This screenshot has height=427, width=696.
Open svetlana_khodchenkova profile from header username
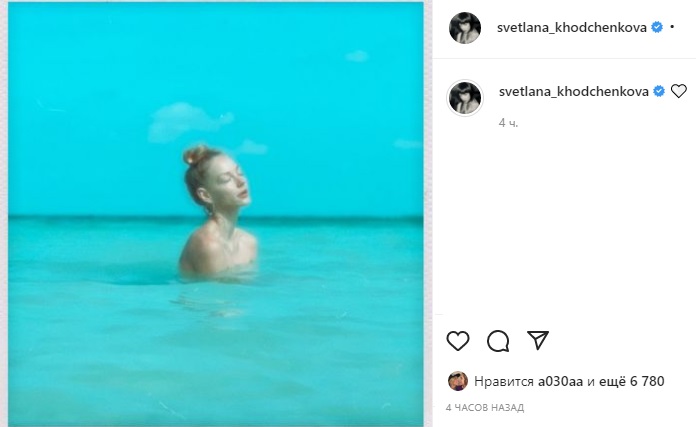572,27
